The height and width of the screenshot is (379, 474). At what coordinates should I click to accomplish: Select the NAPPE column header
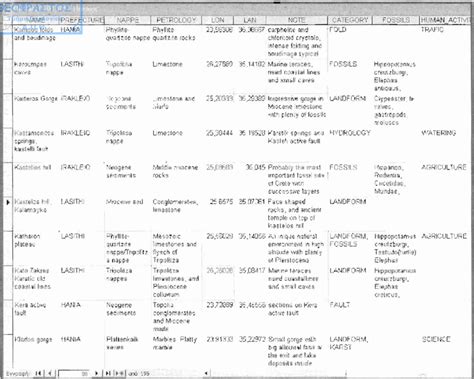pos(128,20)
